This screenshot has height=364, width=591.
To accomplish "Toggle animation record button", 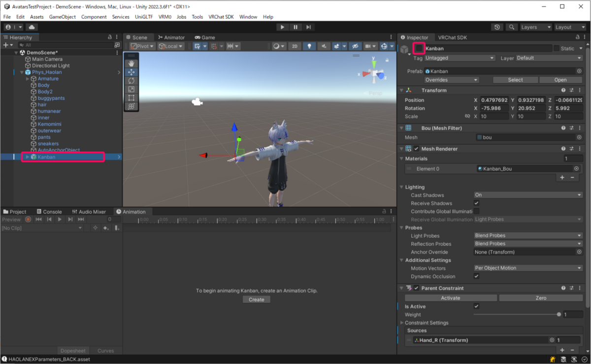I will [x=28, y=219].
